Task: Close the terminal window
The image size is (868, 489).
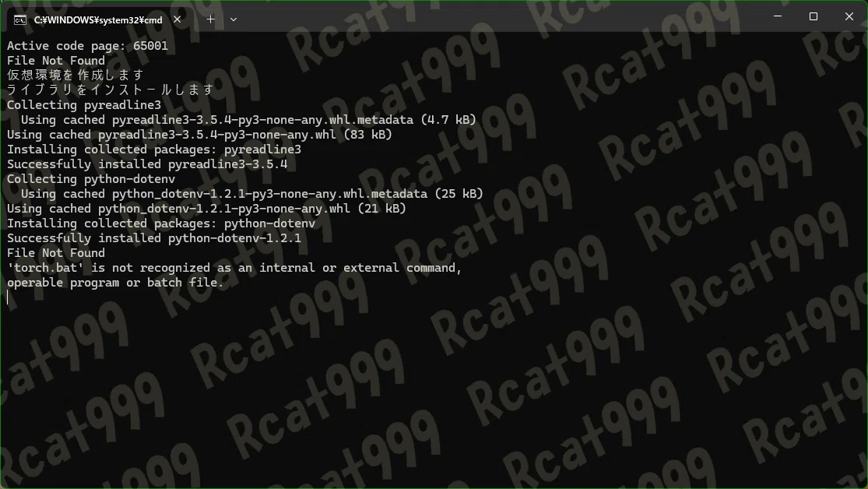Action: (849, 16)
